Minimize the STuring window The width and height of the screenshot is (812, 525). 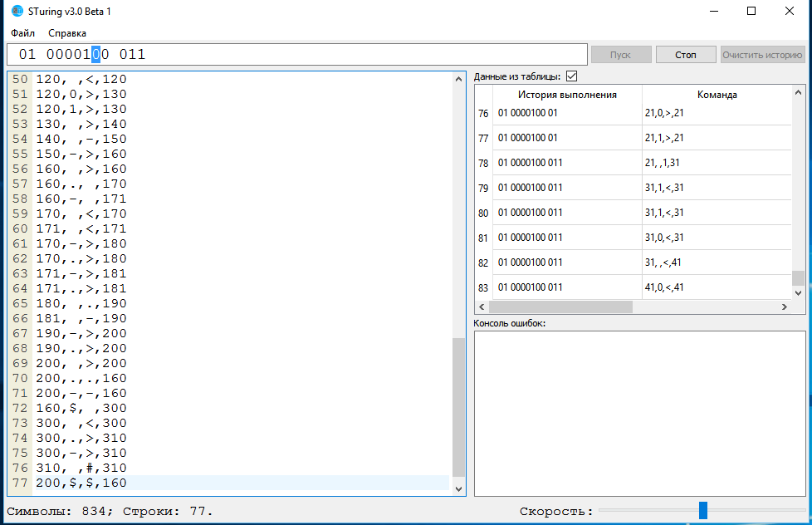tap(714, 11)
